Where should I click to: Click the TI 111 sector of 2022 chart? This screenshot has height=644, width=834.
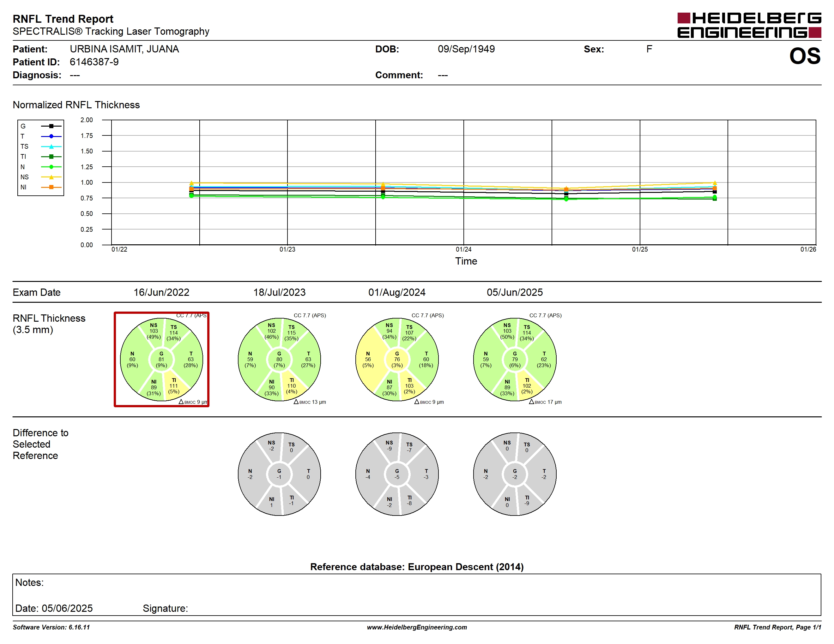click(174, 386)
